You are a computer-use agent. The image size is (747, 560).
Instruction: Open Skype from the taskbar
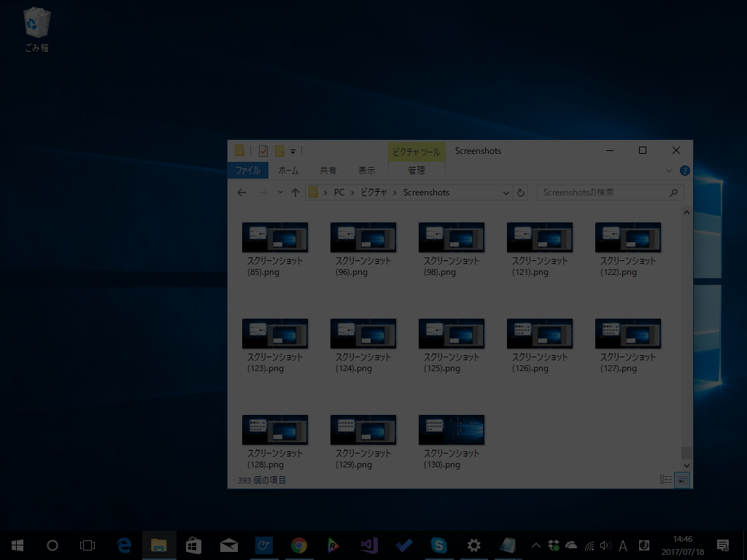(x=438, y=545)
